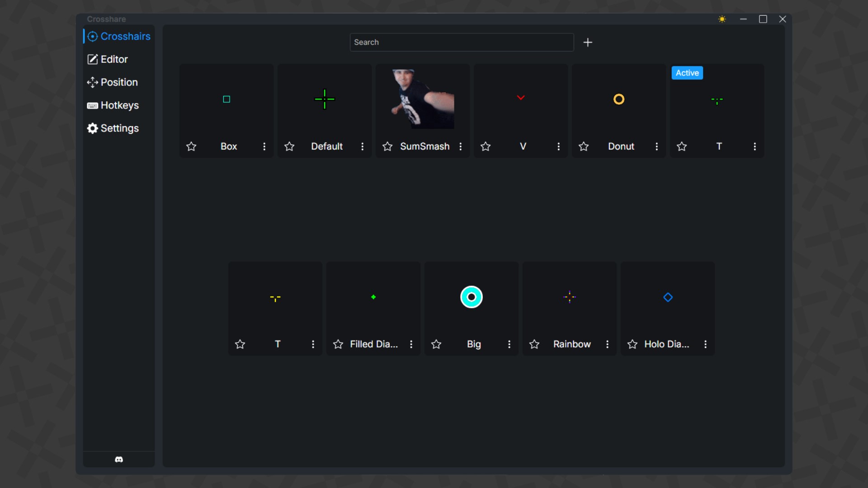868x488 pixels.
Task: Star the Filled Dia crosshair
Action: (x=338, y=344)
